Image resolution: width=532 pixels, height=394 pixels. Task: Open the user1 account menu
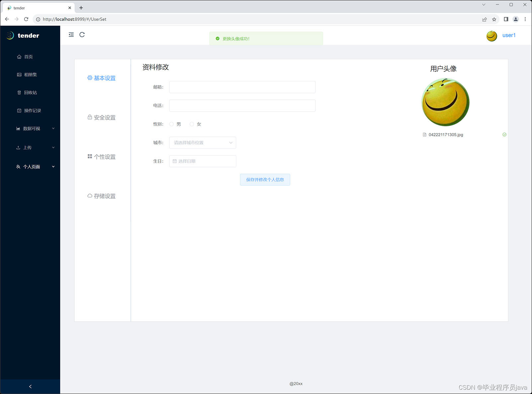(509, 35)
